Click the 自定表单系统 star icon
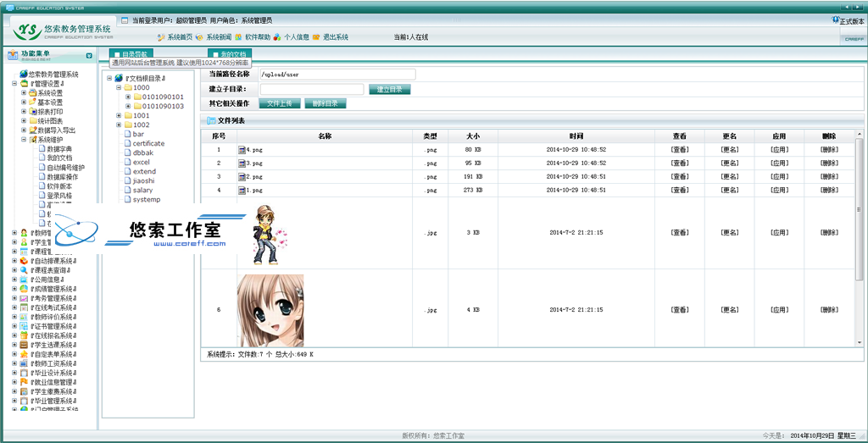The image size is (868, 443). click(x=24, y=355)
